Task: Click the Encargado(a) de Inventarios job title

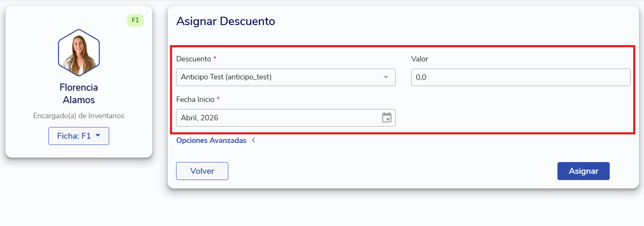Action: 79,116
